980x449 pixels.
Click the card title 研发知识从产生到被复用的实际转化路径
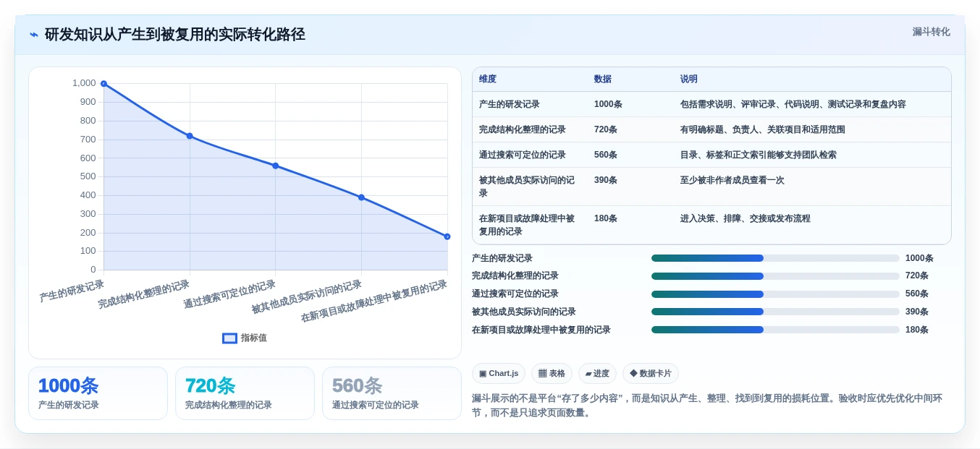point(175,35)
